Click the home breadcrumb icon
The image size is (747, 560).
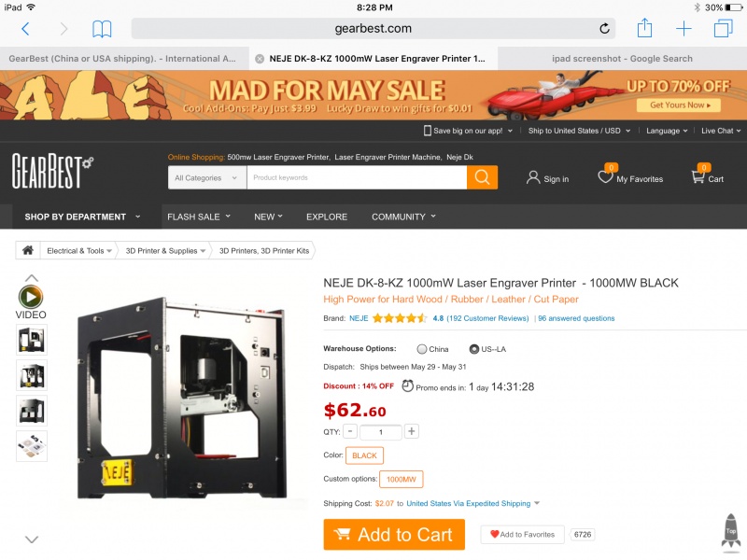[x=28, y=250]
